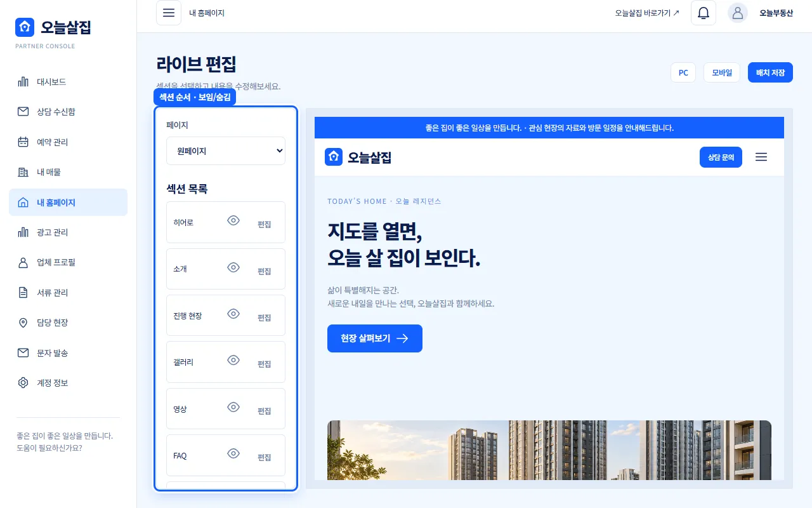Hide the 갤러리 section
Screen dimensions: 812x508
point(233,360)
